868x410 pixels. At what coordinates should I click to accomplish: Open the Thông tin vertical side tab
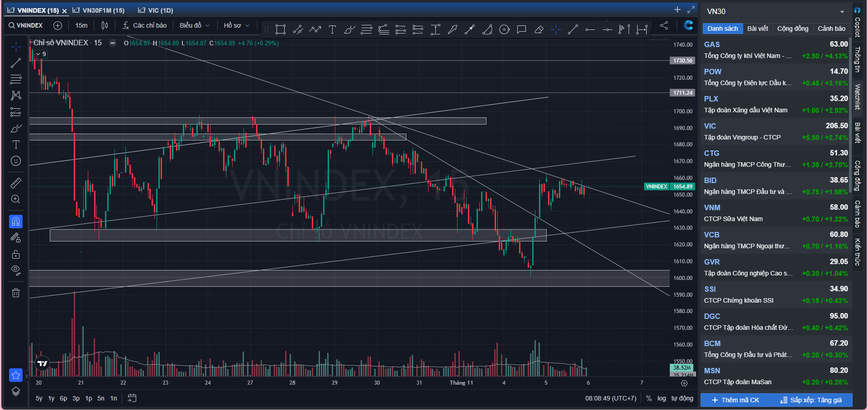click(857, 59)
